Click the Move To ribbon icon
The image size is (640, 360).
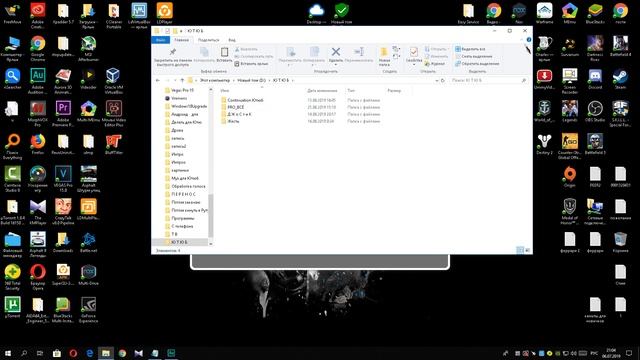(290, 52)
